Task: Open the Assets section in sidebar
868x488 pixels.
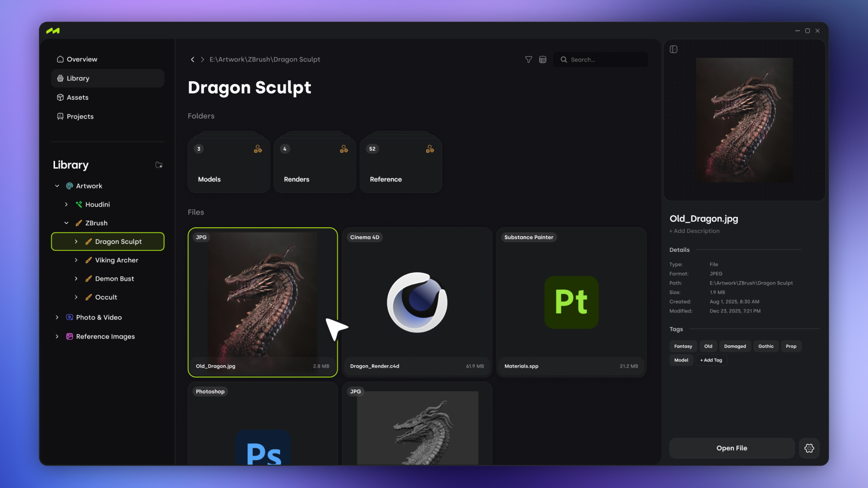Action: (x=78, y=97)
